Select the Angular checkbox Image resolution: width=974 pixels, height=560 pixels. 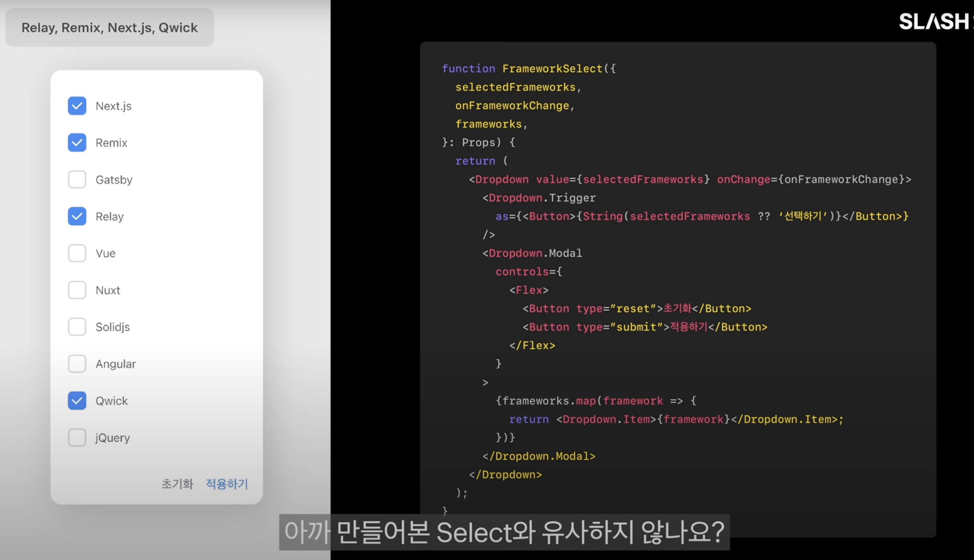point(77,364)
